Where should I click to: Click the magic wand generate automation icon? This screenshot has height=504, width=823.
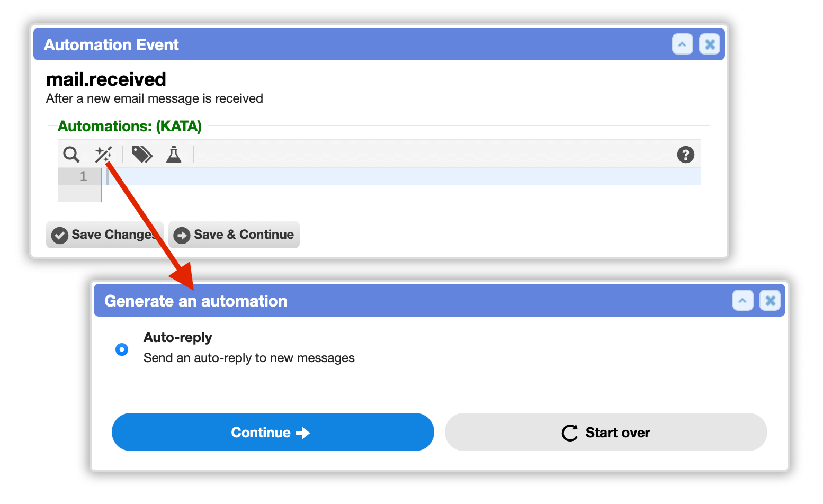[x=103, y=155]
